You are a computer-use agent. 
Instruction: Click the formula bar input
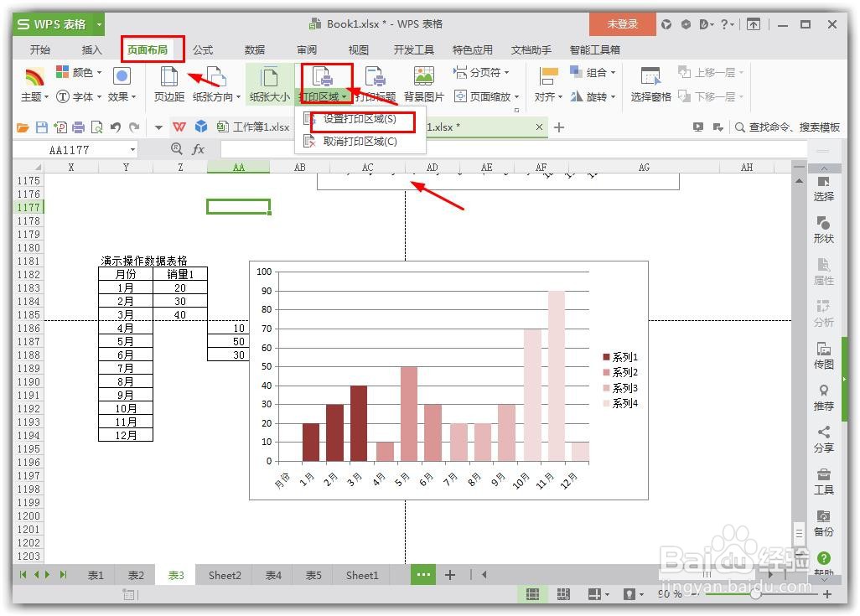[x=513, y=149]
